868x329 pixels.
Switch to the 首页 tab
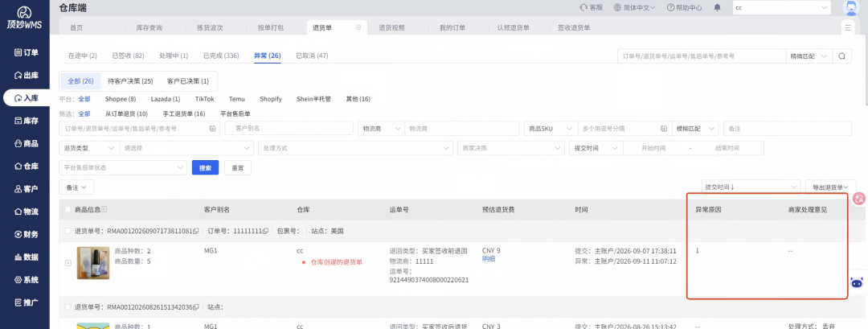(76, 27)
